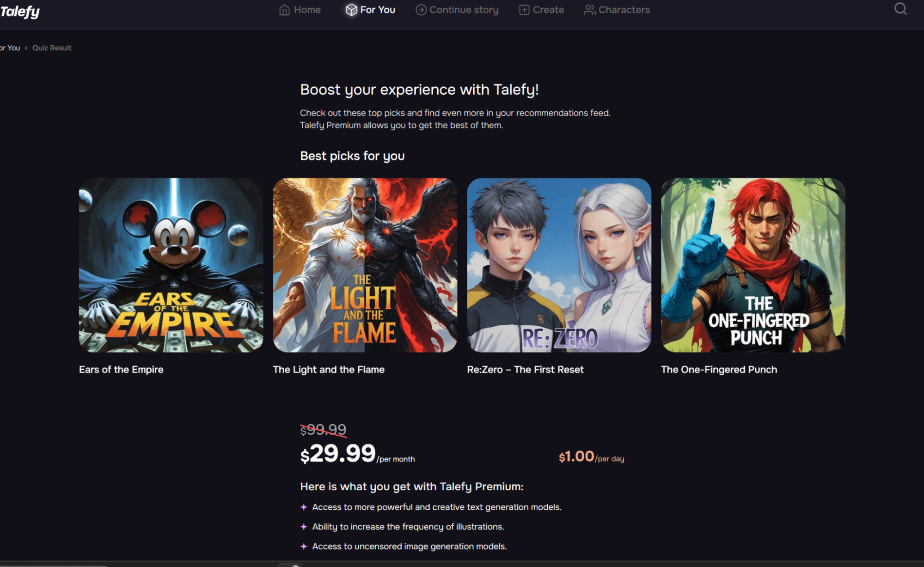Viewport: 924px width, 567px height.
Task: Open The Light and the Flame cover
Action: [365, 265]
